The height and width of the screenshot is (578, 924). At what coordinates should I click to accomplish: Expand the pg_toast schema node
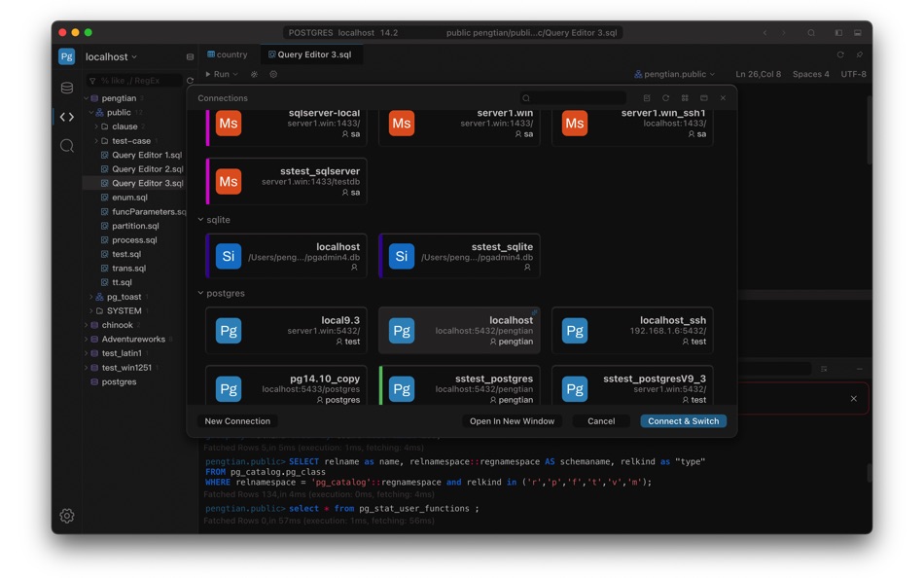(x=91, y=297)
